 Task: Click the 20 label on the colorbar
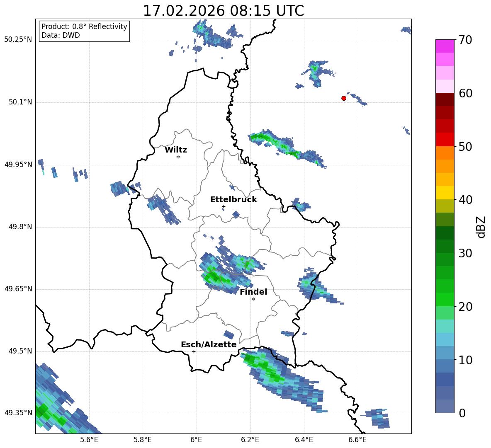(x=465, y=307)
